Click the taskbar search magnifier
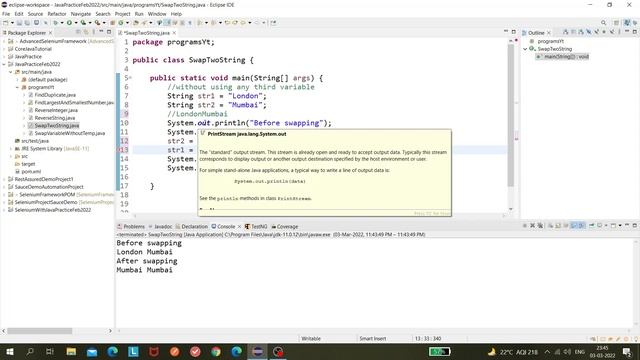The image size is (640, 360). click(30, 351)
